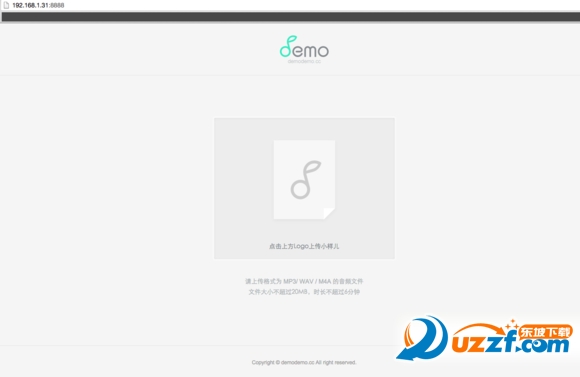Open the demodemo.cc subtitle under the logo
The image size is (580, 377).
coord(304,61)
